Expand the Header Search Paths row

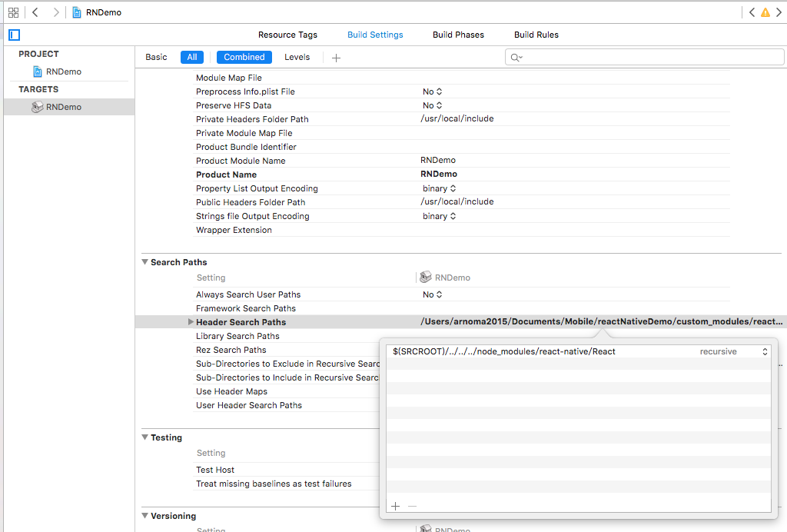[x=191, y=322]
